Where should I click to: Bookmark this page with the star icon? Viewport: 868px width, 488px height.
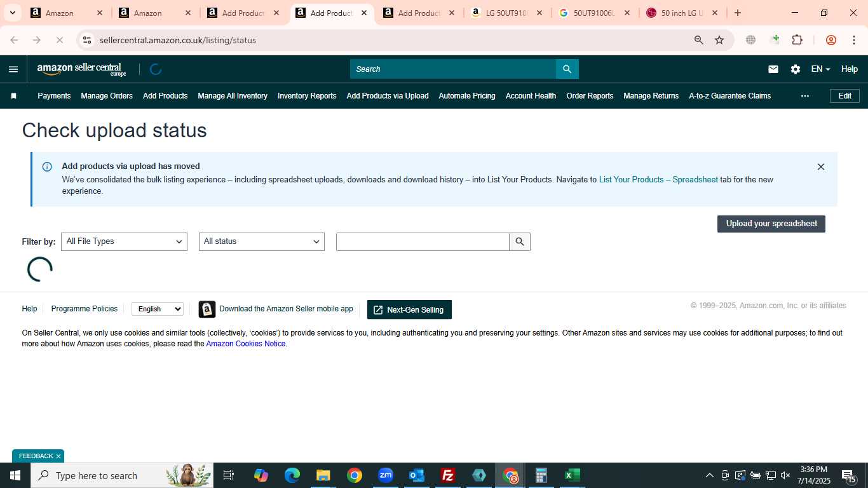tap(719, 40)
